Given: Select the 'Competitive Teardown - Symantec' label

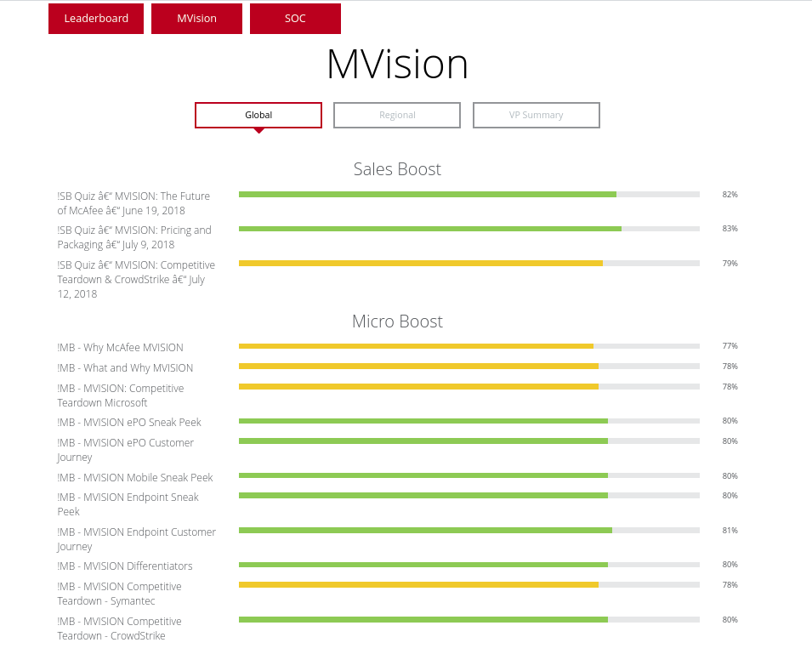Looking at the screenshot, I should tap(119, 594).
